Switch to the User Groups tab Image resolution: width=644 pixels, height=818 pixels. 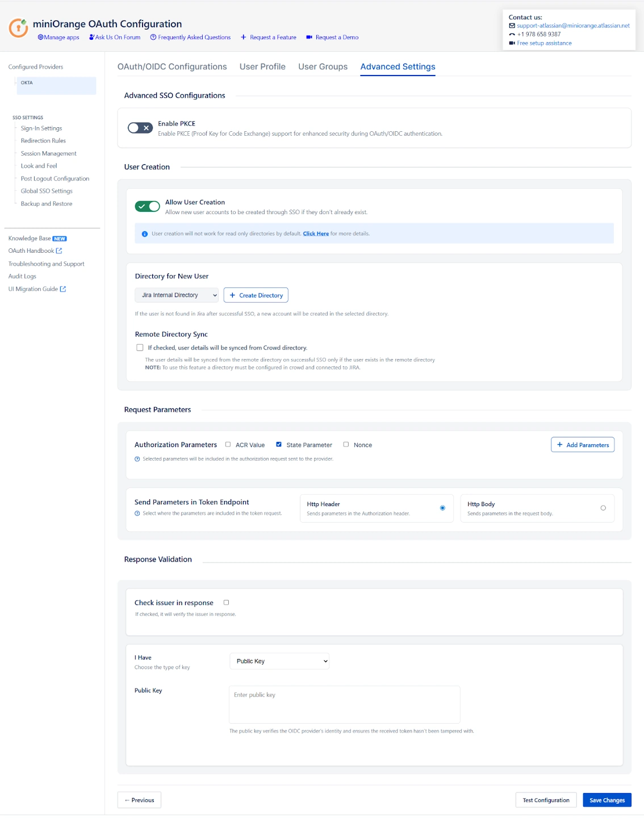tap(322, 66)
